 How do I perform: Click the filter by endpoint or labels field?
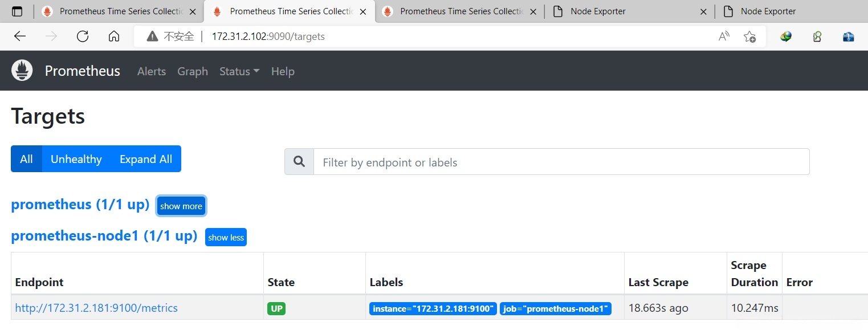click(x=561, y=162)
